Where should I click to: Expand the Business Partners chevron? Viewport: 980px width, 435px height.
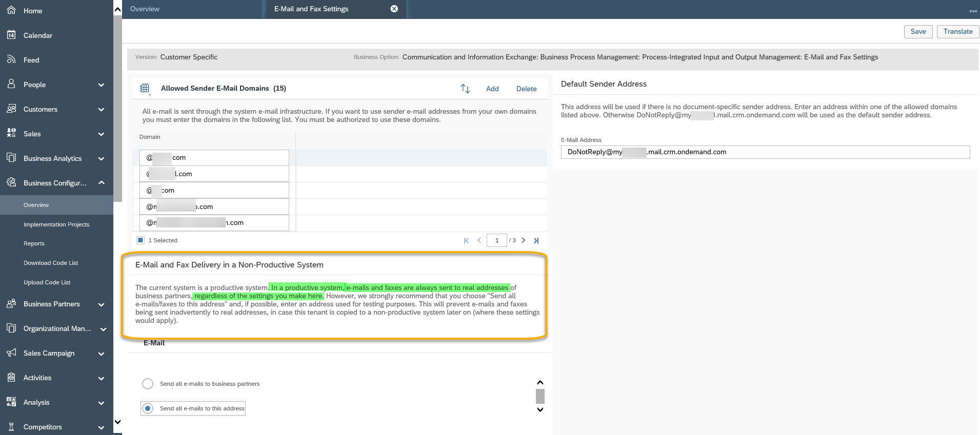pos(101,304)
